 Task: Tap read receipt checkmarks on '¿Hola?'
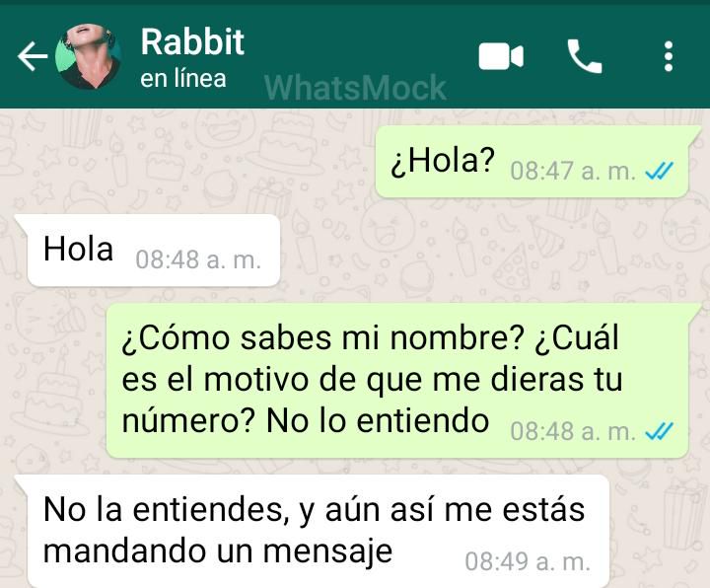tap(659, 171)
